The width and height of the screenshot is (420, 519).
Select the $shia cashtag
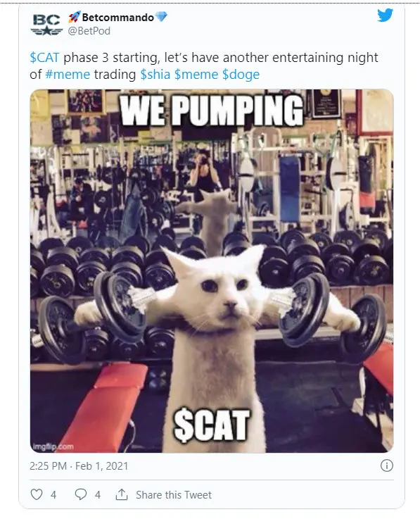click(155, 75)
